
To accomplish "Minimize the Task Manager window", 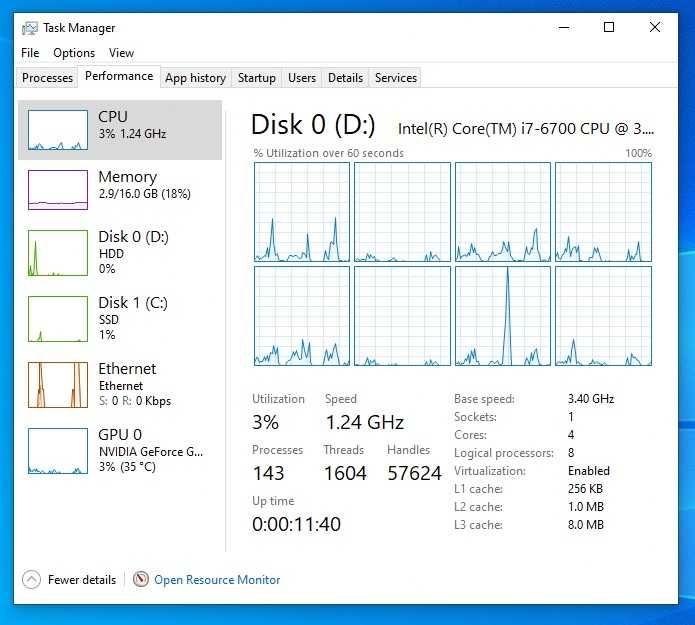I will 564,27.
